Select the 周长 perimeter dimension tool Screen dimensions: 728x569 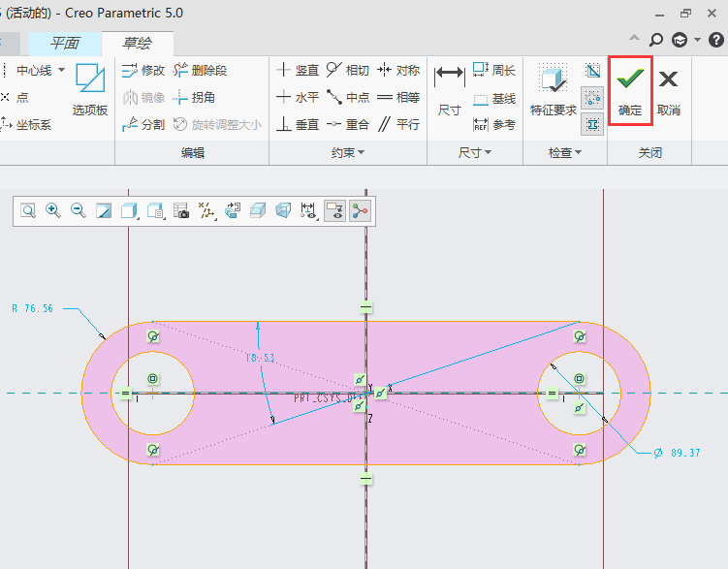[x=493, y=70]
